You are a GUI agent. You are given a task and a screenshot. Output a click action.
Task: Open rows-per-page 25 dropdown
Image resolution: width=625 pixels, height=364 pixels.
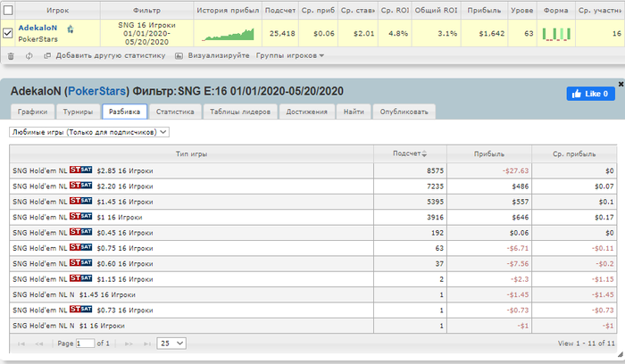tap(171, 343)
